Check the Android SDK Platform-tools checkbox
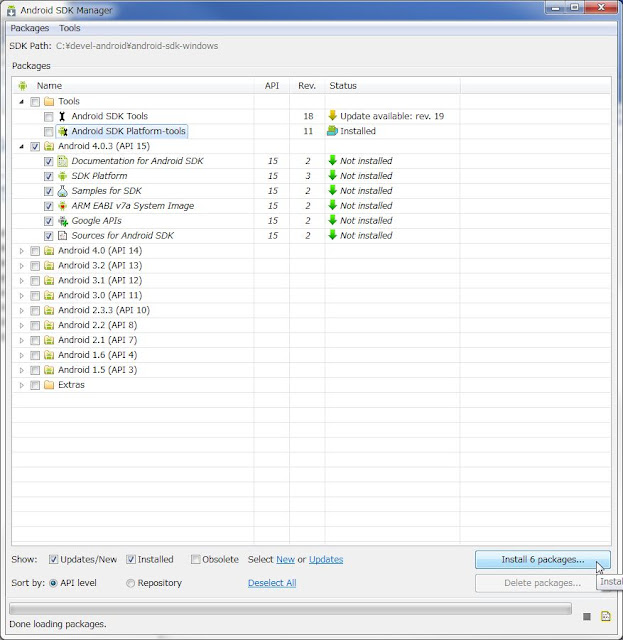The image size is (623, 640). (x=49, y=131)
